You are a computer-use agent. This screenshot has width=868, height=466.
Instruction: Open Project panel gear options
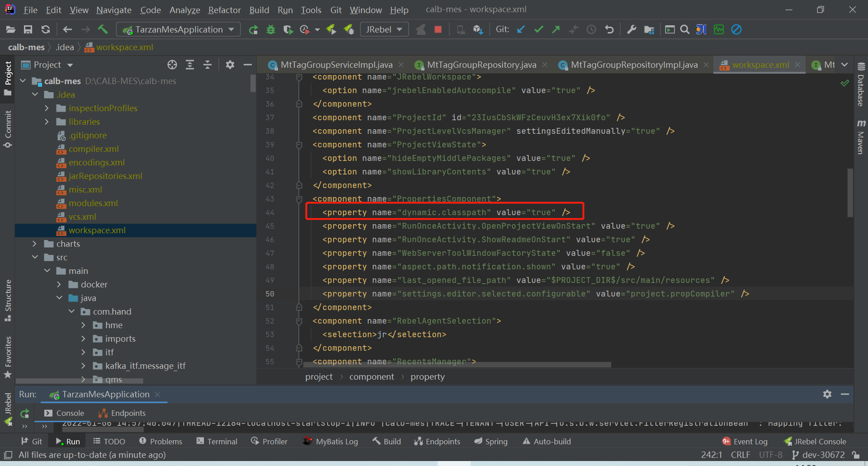click(x=230, y=65)
